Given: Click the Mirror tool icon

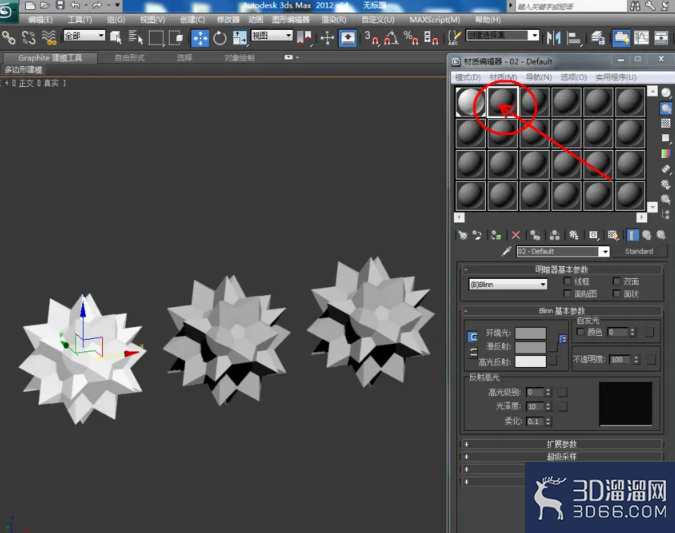Looking at the screenshot, I should [x=554, y=38].
